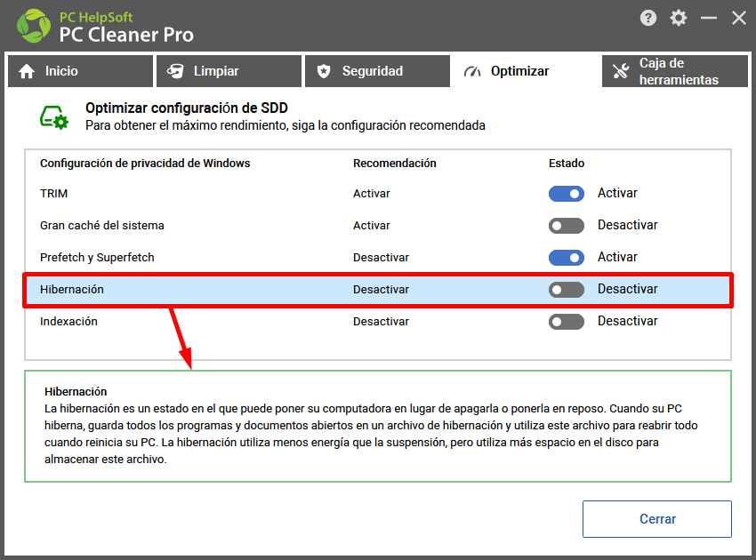The image size is (756, 560).
Task: Disable the TRIM toggle
Action: (x=566, y=194)
